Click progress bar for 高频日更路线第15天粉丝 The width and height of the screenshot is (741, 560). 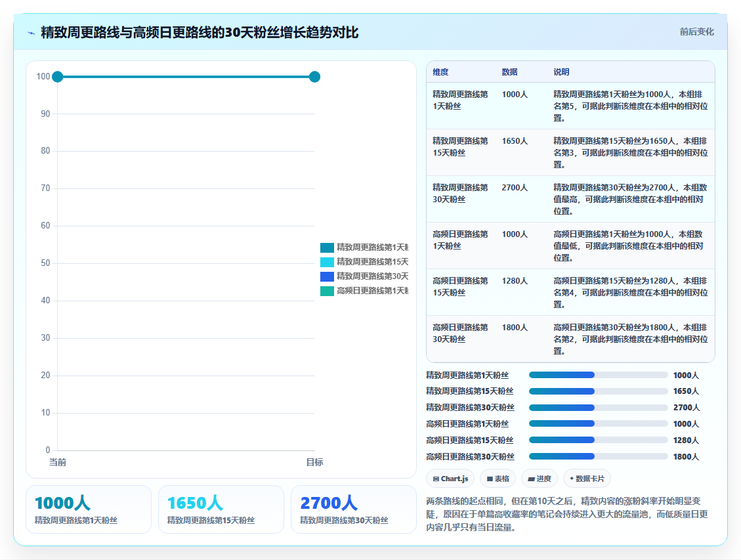coord(599,441)
